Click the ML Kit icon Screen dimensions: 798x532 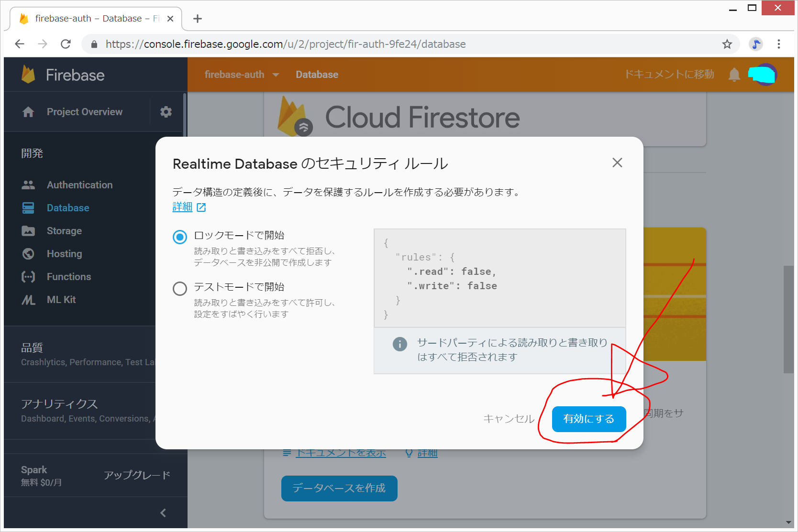pos(28,300)
